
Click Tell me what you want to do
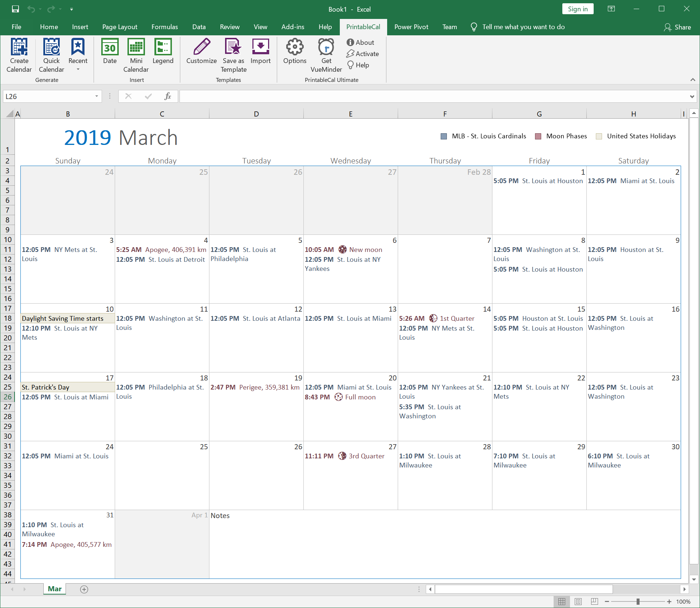pyautogui.click(x=518, y=27)
